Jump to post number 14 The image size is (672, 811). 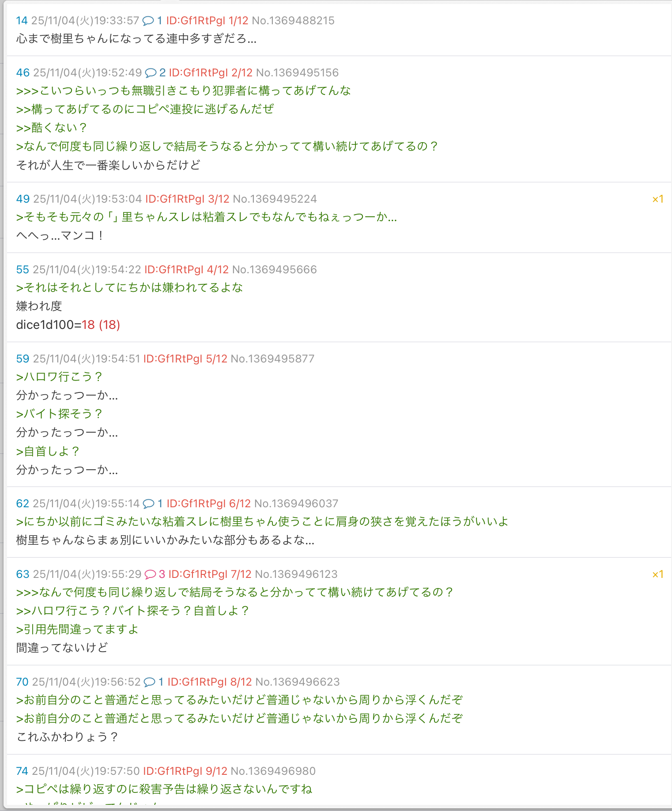coord(22,21)
